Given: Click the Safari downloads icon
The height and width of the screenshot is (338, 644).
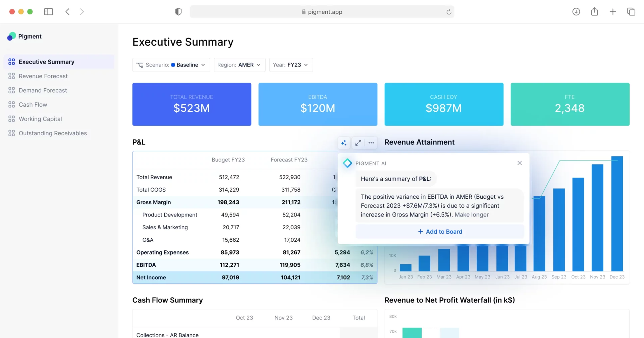Looking at the screenshot, I should tap(576, 12).
